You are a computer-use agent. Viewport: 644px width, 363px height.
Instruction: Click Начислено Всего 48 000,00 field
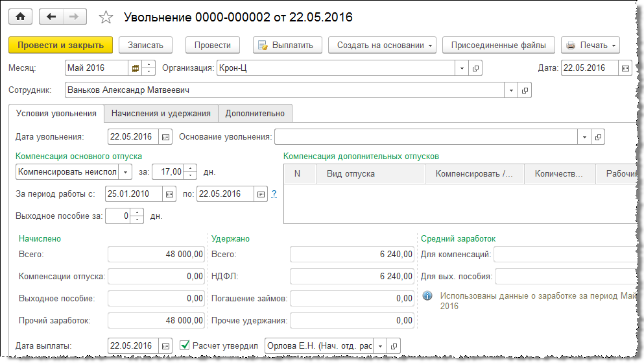coord(156,255)
